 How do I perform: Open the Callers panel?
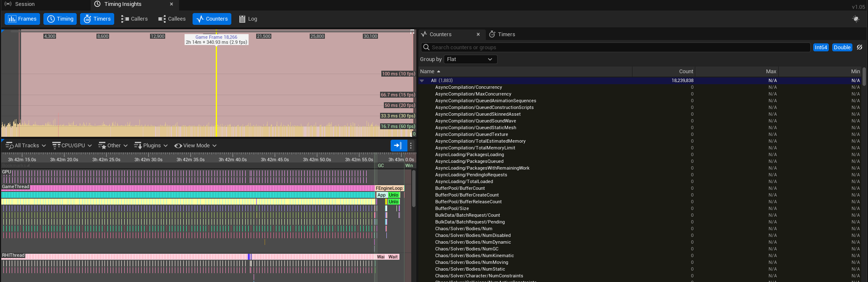point(134,19)
